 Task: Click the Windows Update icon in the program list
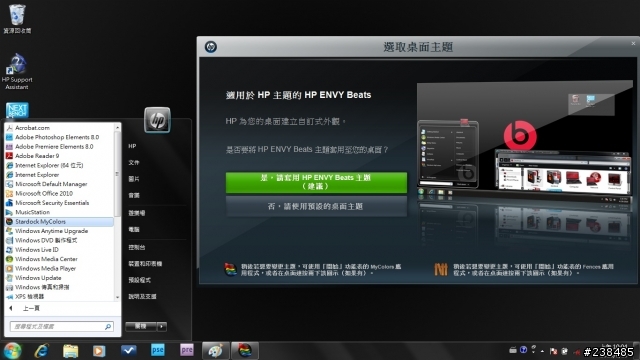[9, 278]
